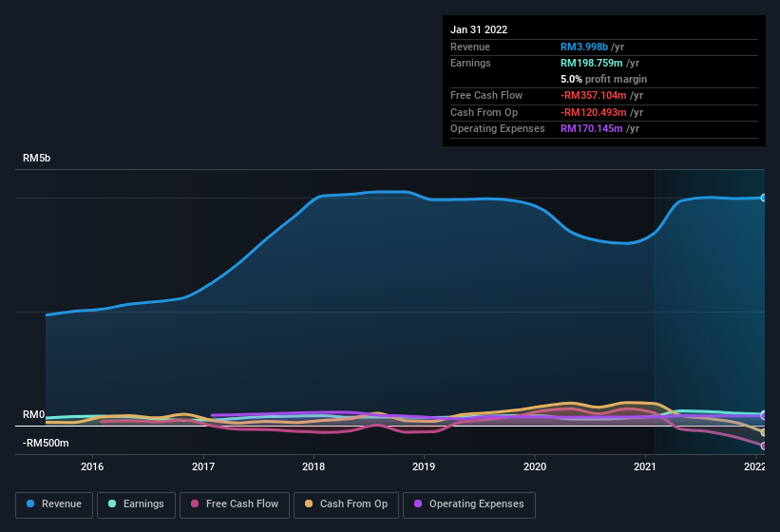Screen dimensions: 780x532
Task: Click the -RM120.493m cash from op value
Action: pyautogui.click(x=594, y=112)
